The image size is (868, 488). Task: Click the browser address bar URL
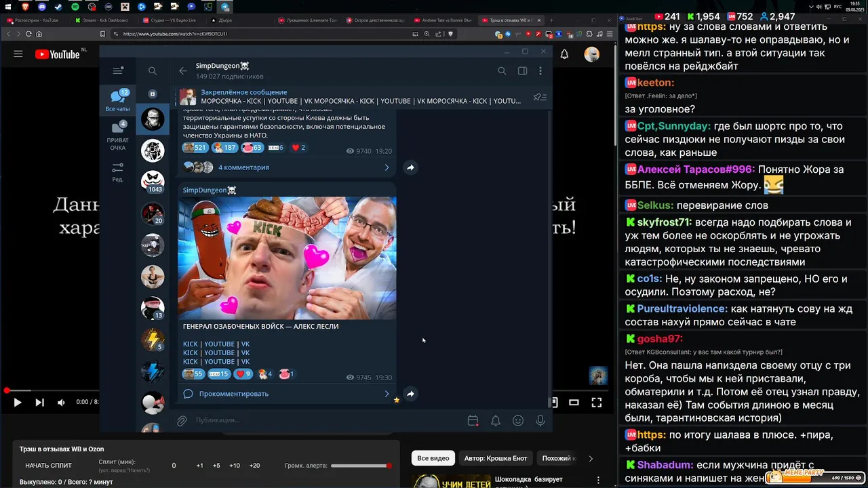click(x=175, y=33)
